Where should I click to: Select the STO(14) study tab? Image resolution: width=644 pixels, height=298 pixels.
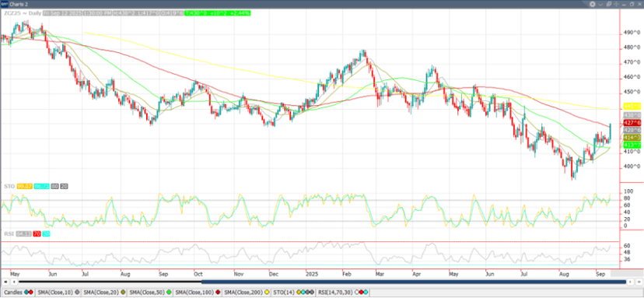point(294,293)
